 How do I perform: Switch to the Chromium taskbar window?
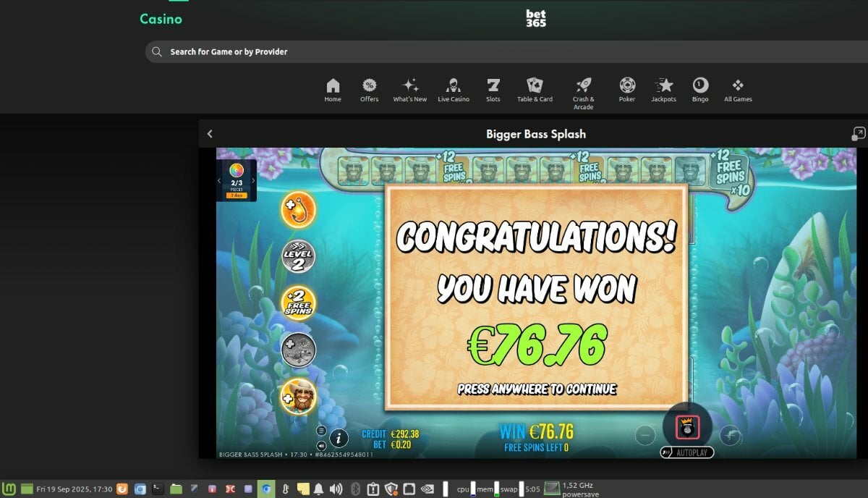[x=267, y=489]
